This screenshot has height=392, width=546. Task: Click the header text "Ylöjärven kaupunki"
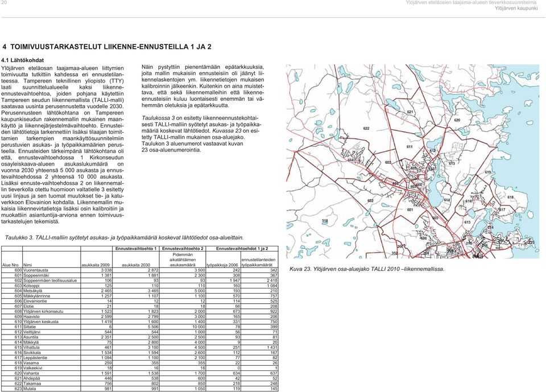click(x=516, y=9)
